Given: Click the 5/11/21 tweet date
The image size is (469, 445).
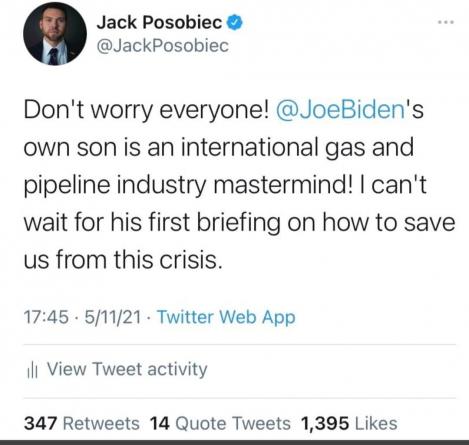Looking at the screenshot, I should (113, 317).
